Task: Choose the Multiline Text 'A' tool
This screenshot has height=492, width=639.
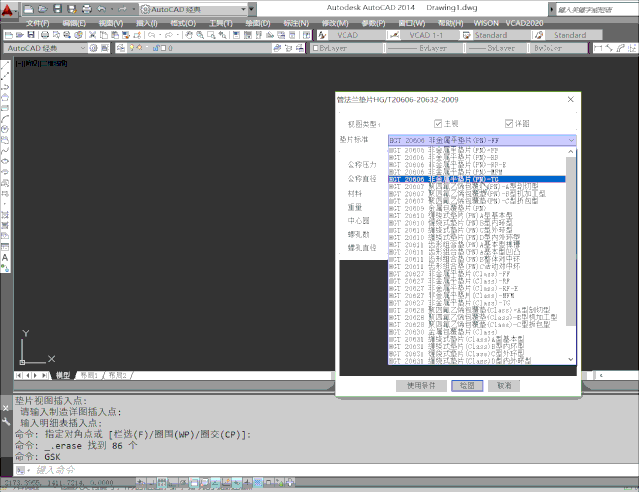Action: click(x=6, y=257)
